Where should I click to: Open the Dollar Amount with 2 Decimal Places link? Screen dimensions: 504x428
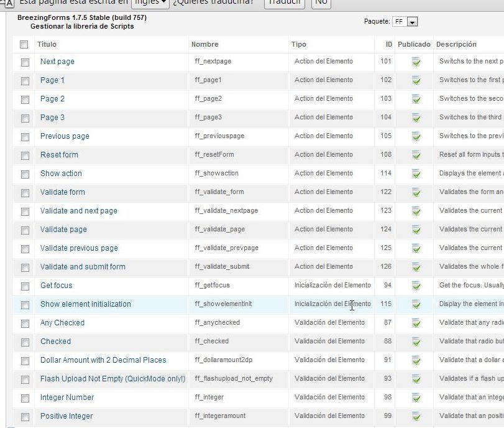pyautogui.click(x=103, y=360)
